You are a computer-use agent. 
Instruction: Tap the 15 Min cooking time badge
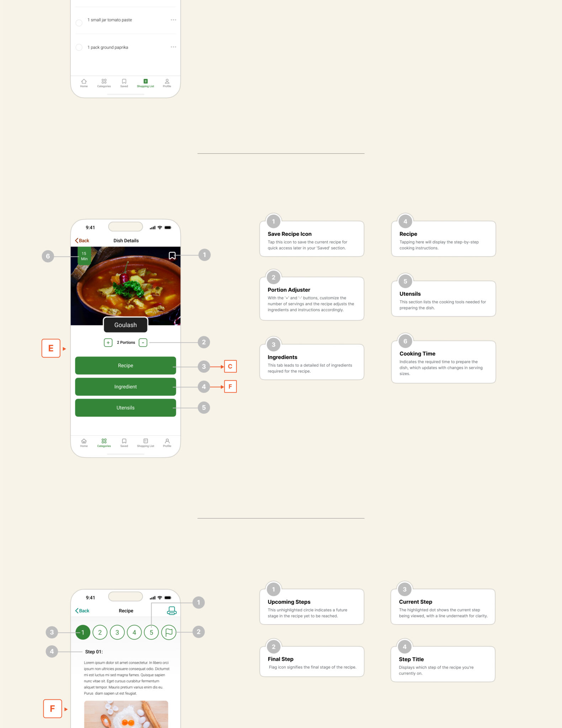(x=84, y=256)
